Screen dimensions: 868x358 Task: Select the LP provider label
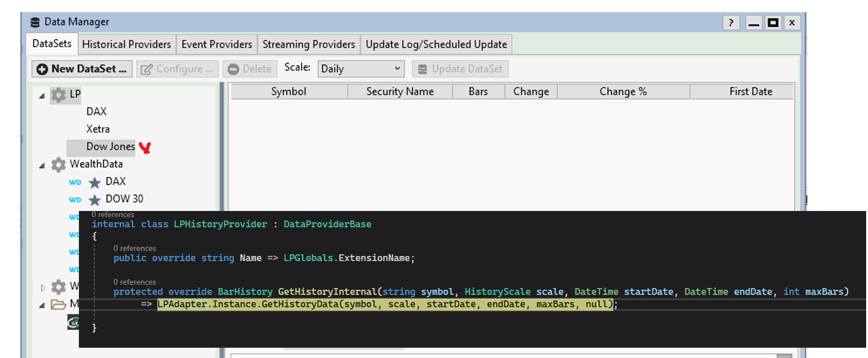tap(75, 94)
